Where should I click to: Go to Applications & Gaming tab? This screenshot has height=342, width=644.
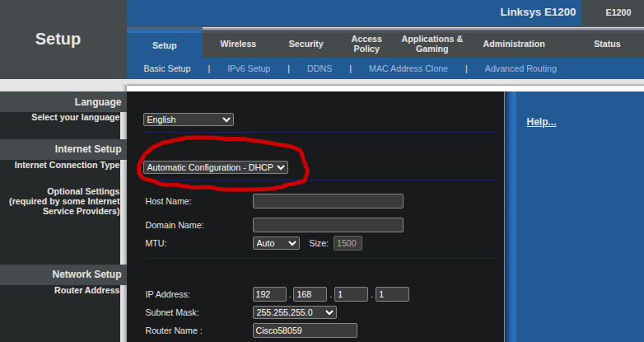tap(432, 44)
